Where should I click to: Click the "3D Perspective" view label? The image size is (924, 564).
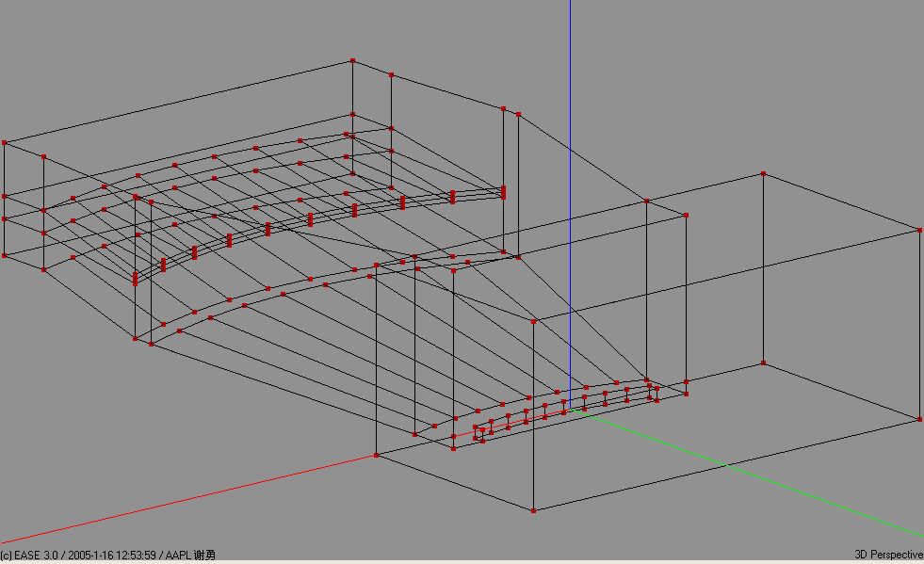888,556
